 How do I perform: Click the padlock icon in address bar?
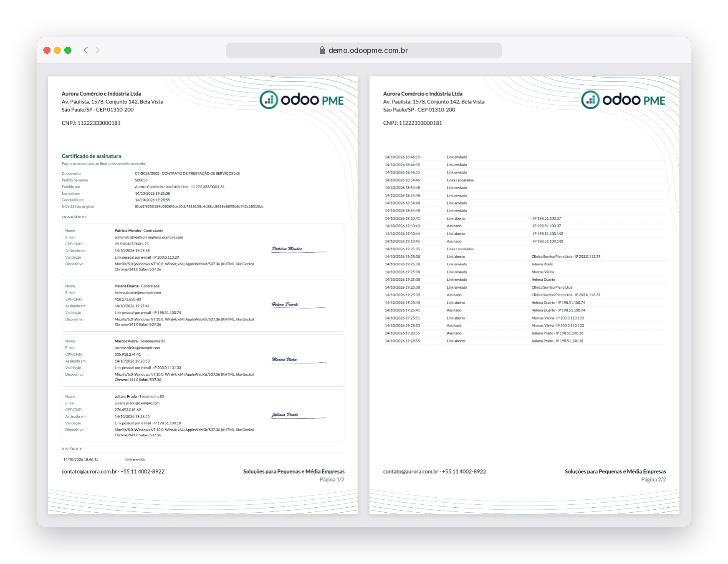coord(322,50)
